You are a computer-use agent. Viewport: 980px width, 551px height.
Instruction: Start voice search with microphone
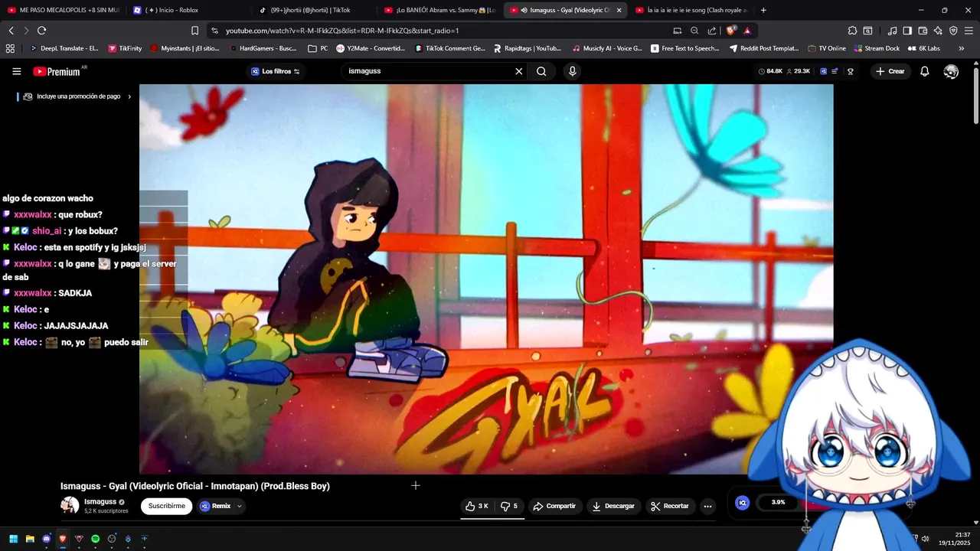(x=572, y=71)
